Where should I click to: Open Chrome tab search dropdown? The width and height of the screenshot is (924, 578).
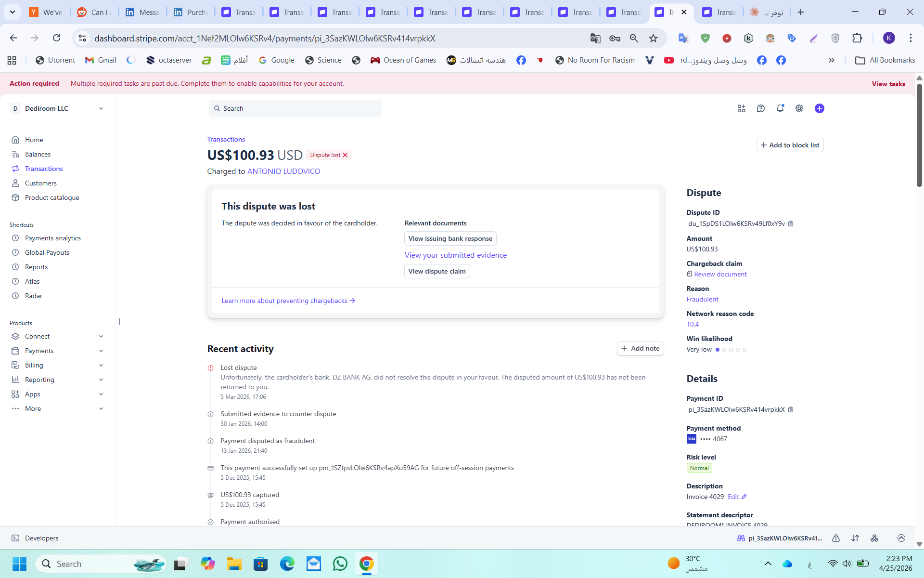[12, 12]
